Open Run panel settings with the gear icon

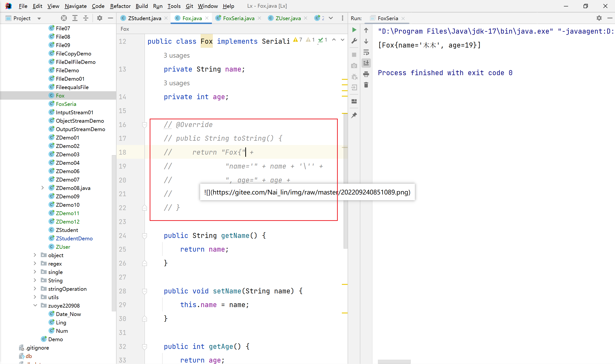click(x=599, y=18)
